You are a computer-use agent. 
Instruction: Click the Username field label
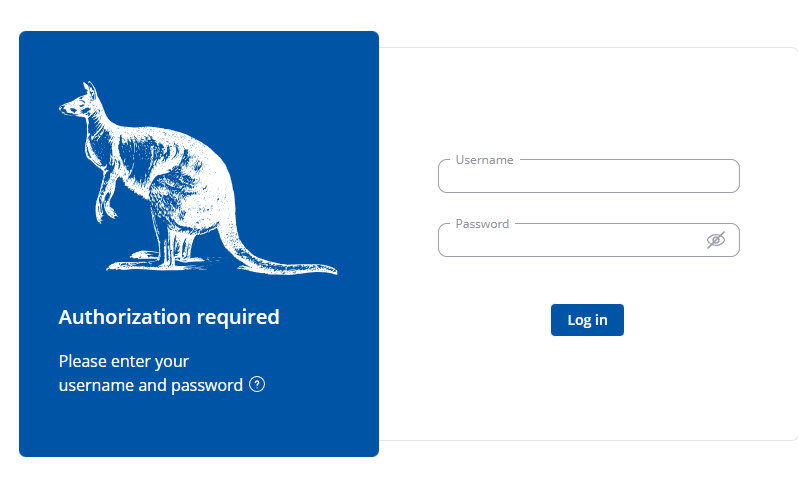(x=484, y=160)
